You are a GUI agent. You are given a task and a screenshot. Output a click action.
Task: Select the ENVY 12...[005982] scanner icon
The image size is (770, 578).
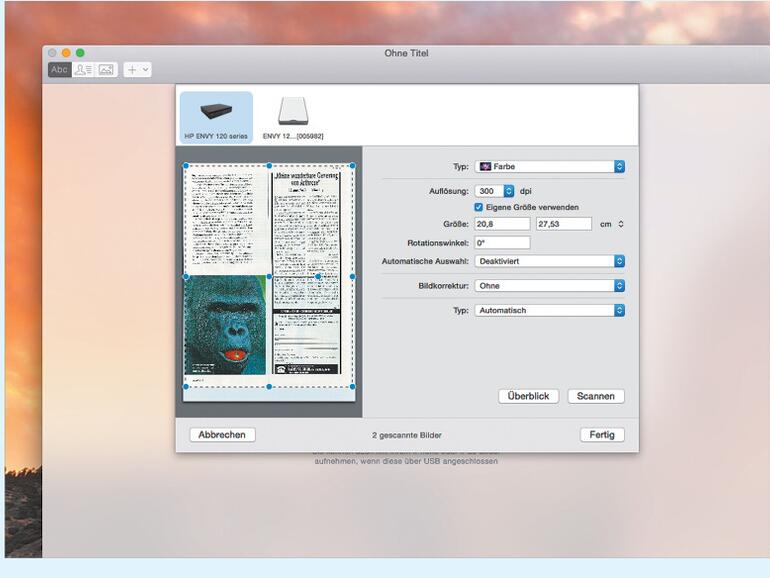[x=293, y=117]
